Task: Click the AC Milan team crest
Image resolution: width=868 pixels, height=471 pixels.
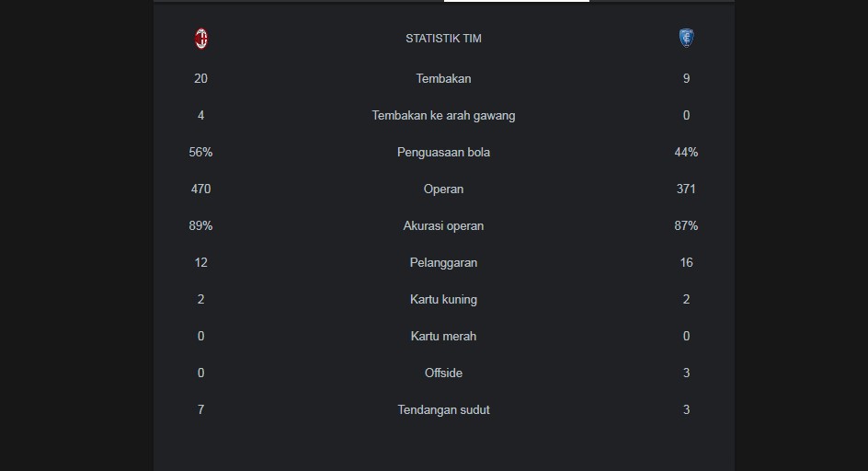Action: click(x=201, y=39)
